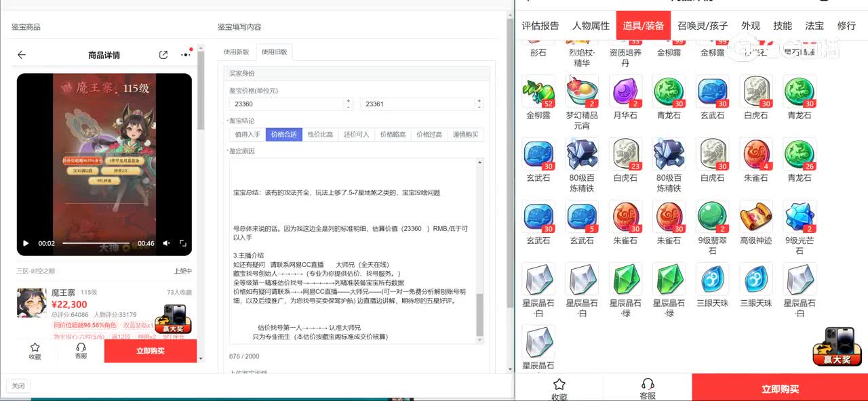Viewport: 868px width, 401px height.
Task: Select the 玄武石 item with count 5
Action: coord(582,217)
